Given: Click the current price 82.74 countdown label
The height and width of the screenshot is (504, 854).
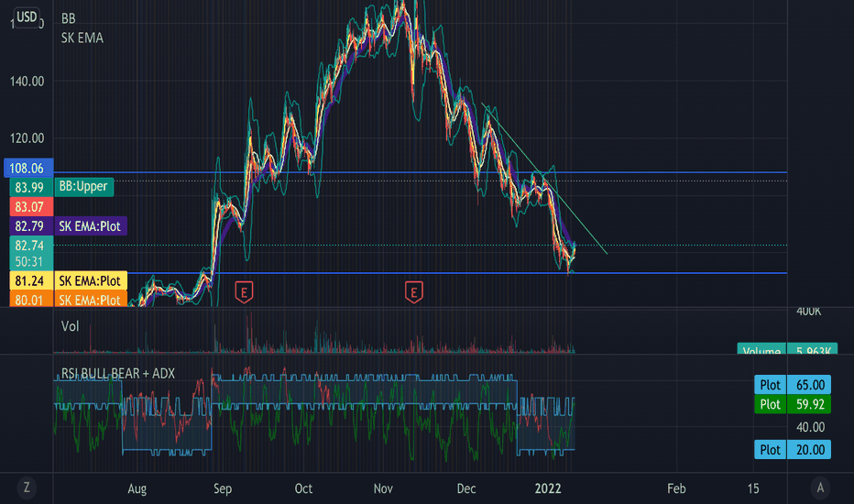Looking at the screenshot, I should point(31,253).
